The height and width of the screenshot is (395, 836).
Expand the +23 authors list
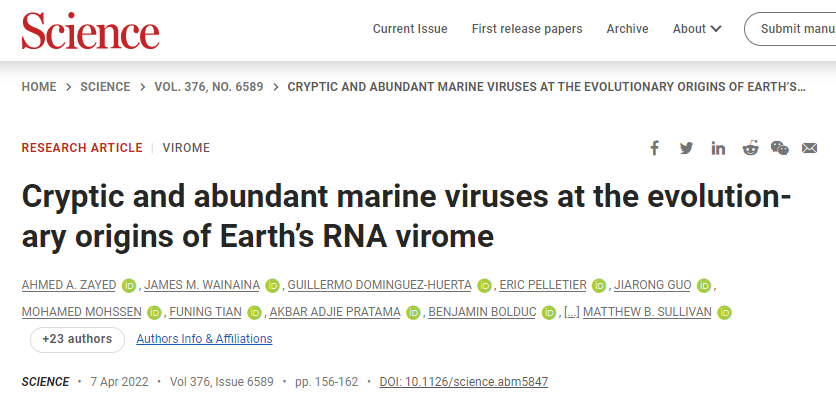(77, 339)
